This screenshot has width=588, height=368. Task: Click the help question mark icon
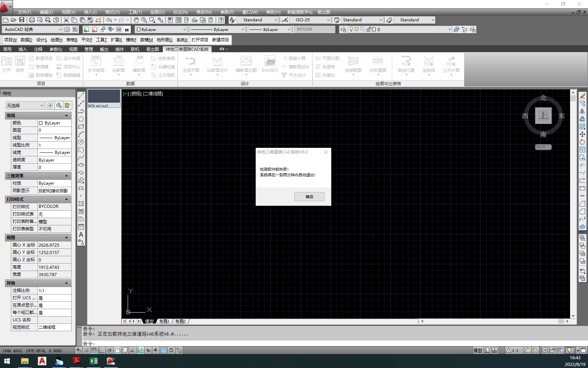click(221, 20)
